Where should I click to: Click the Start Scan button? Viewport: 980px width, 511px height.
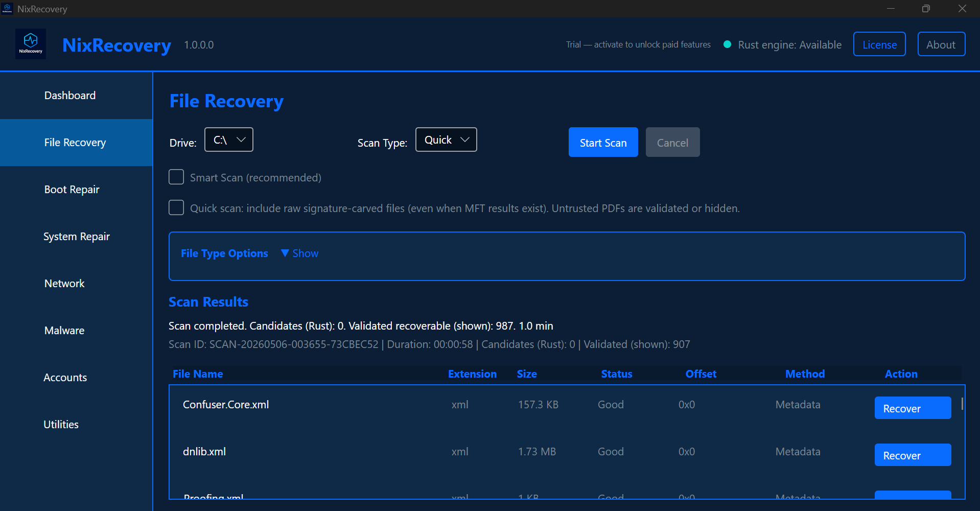(603, 142)
